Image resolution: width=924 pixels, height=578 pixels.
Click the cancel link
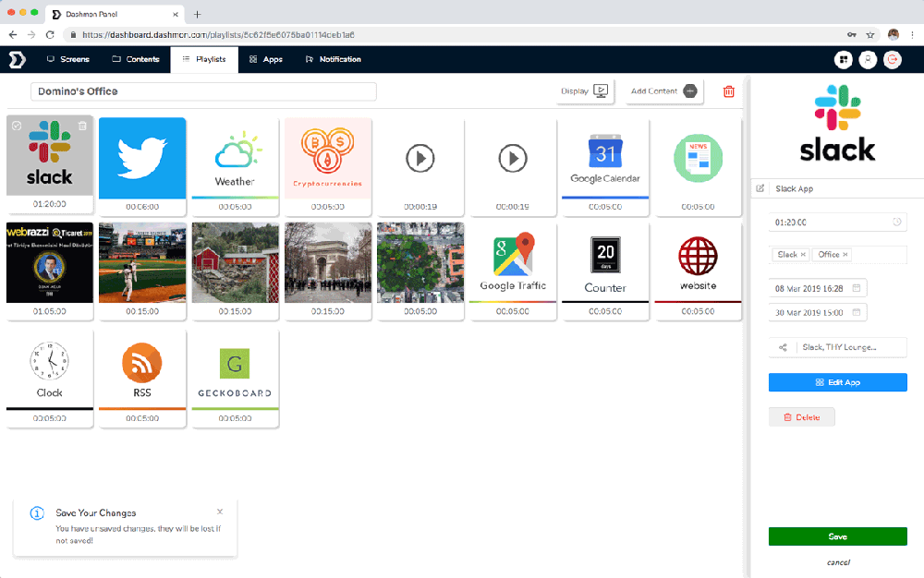838,562
